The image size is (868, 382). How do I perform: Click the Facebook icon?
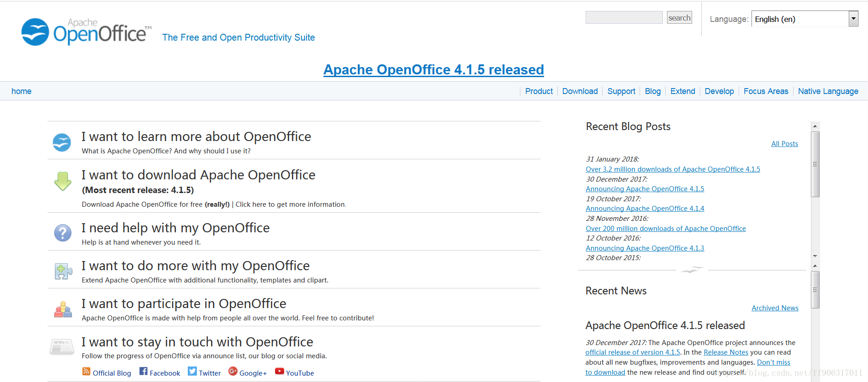[x=143, y=371]
